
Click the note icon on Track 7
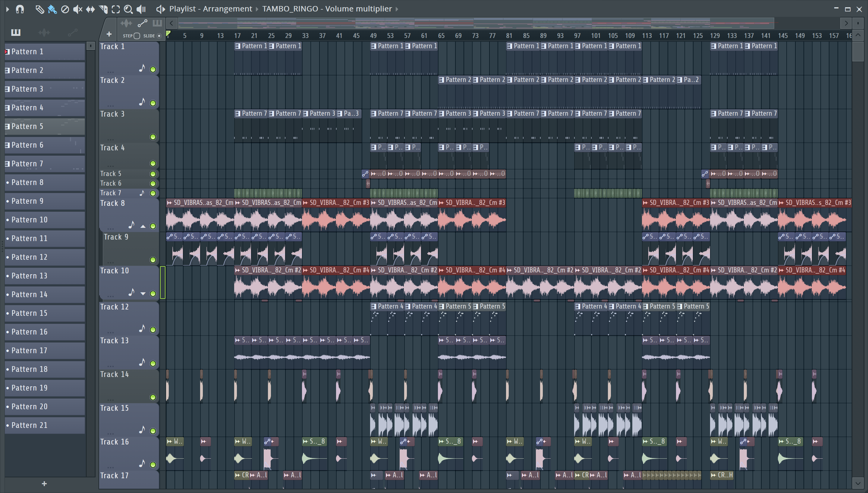click(142, 193)
